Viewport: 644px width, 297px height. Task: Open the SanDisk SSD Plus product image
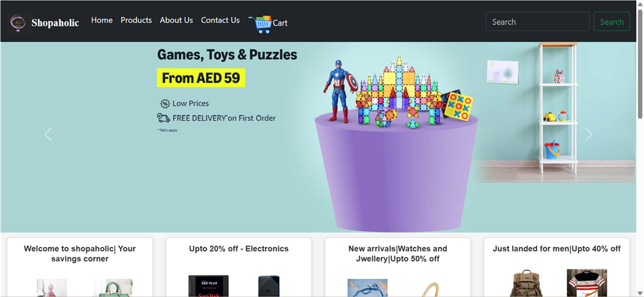pyautogui.click(x=208, y=286)
